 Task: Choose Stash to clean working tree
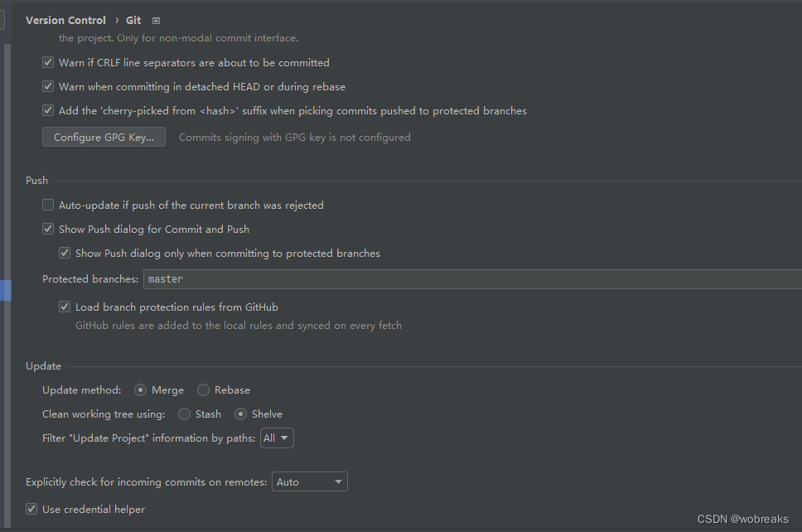pos(185,414)
